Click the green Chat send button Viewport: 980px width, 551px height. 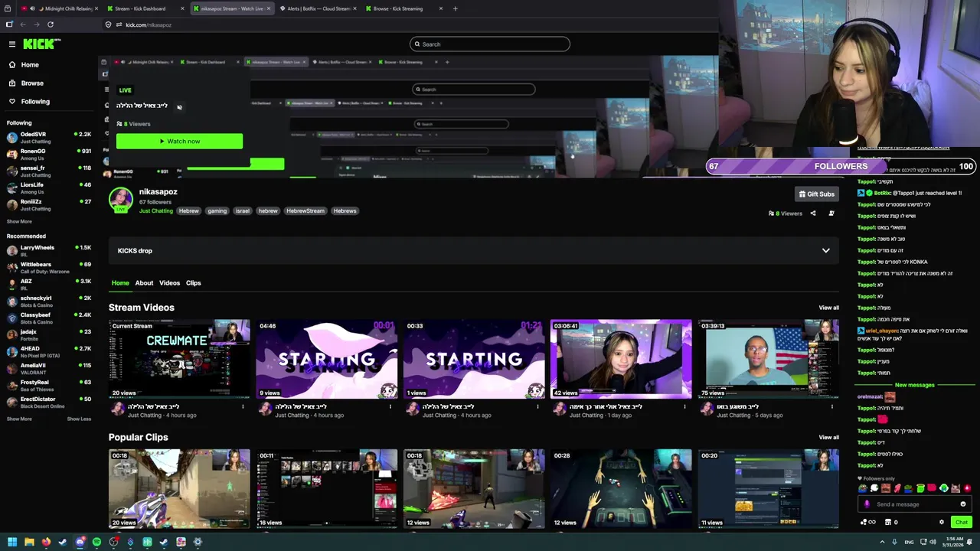[x=961, y=522]
